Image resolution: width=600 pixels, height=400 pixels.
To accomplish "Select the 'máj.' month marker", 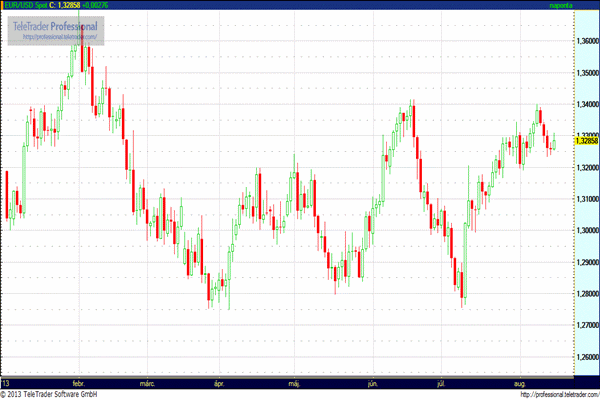I will 294,383.
